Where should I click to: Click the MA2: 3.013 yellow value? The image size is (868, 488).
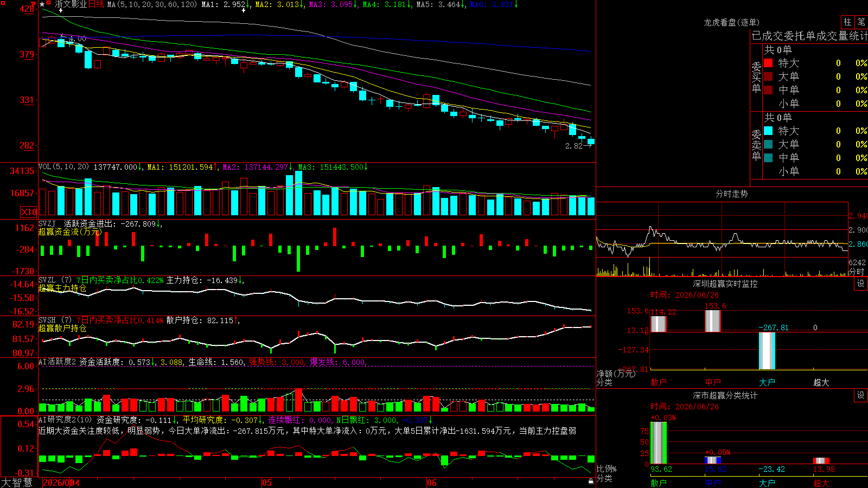pyautogui.click(x=279, y=4)
